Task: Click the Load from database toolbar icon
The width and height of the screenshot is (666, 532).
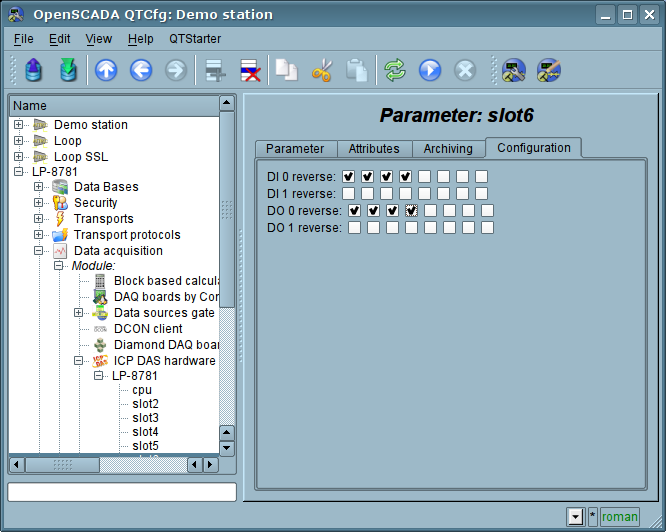Action: click(34, 70)
